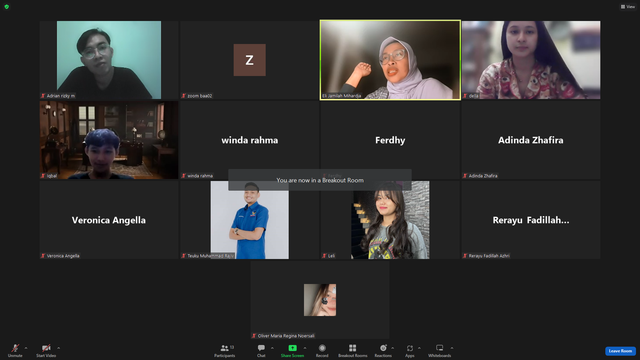Click muted mic icon on Adrian rizky m
The width and height of the screenshot is (640, 360).
click(x=43, y=96)
